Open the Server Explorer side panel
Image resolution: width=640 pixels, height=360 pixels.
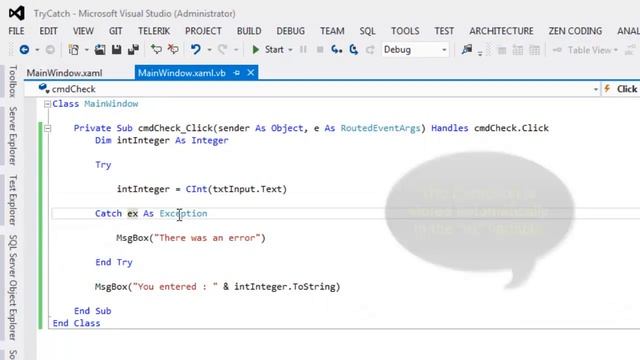13,136
